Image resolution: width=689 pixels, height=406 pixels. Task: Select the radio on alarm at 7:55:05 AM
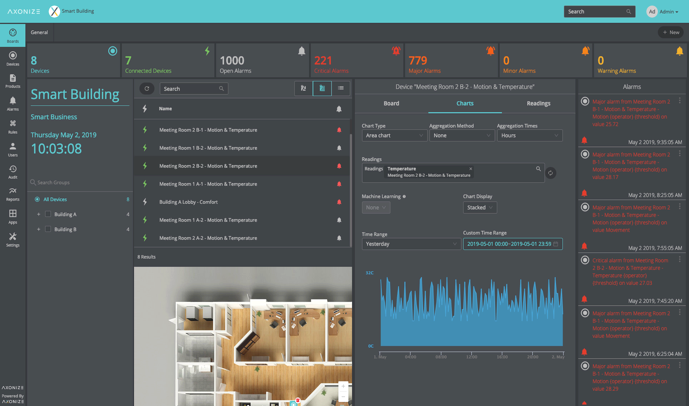pyautogui.click(x=585, y=207)
